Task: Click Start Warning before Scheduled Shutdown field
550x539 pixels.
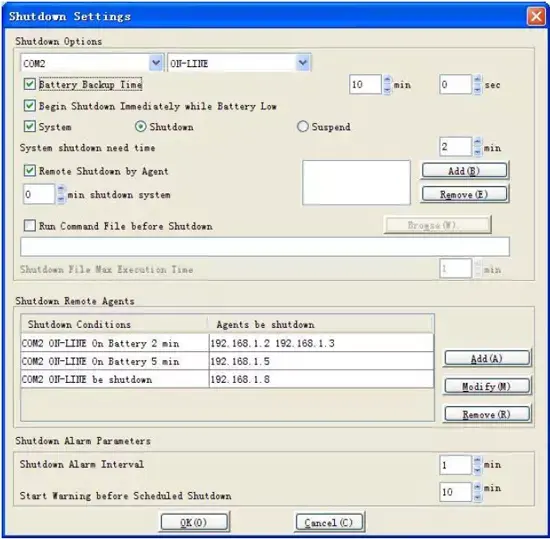Action: (455, 492)
